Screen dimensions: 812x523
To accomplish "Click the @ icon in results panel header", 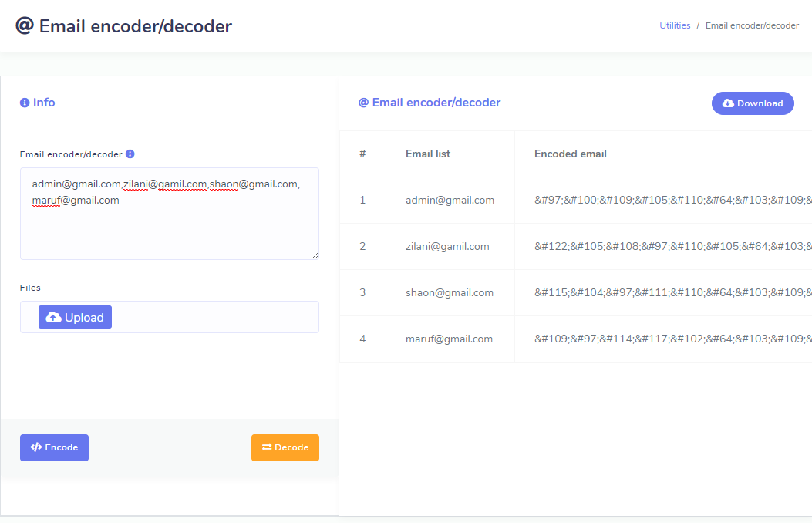I will click(x=363, y=103).
